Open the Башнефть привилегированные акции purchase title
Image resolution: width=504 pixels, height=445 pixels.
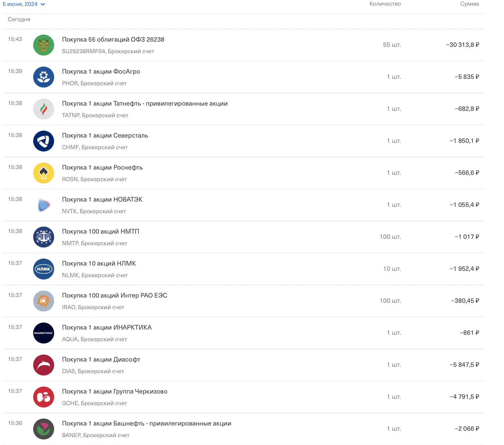[x=147, y=423]
